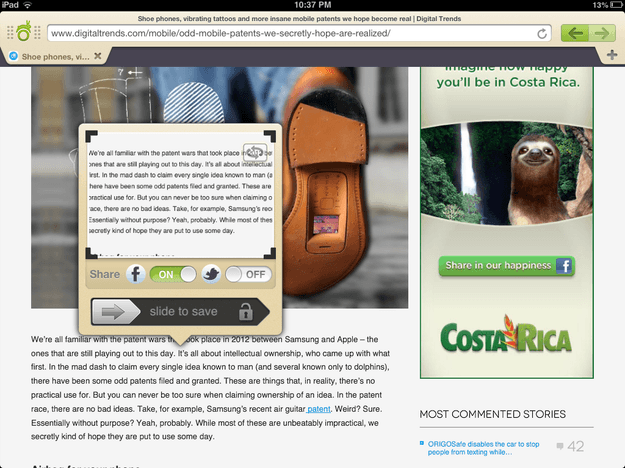This screenshot has height=468, width=625.
Task: Click the Share in our happiness button
Action: pos(506,266)
